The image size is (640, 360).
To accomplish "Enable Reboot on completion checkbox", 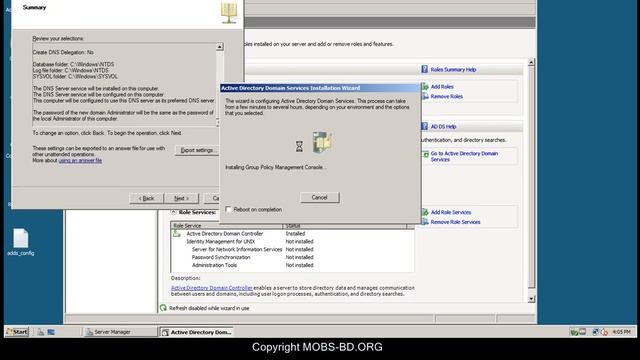I will click(x=228, y=209).
